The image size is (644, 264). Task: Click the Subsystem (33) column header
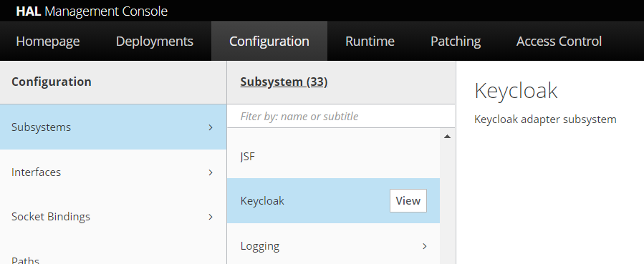(x=284, y=82)
